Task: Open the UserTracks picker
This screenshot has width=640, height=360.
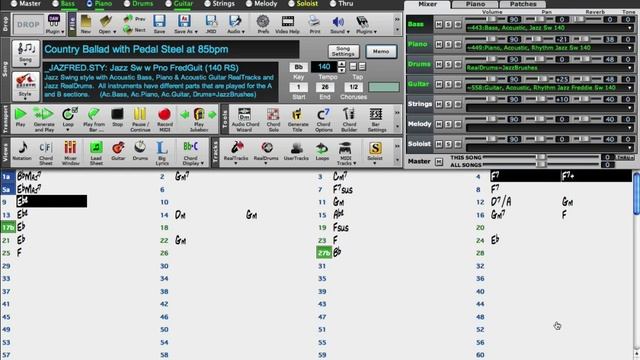Action: click(296, 151)
